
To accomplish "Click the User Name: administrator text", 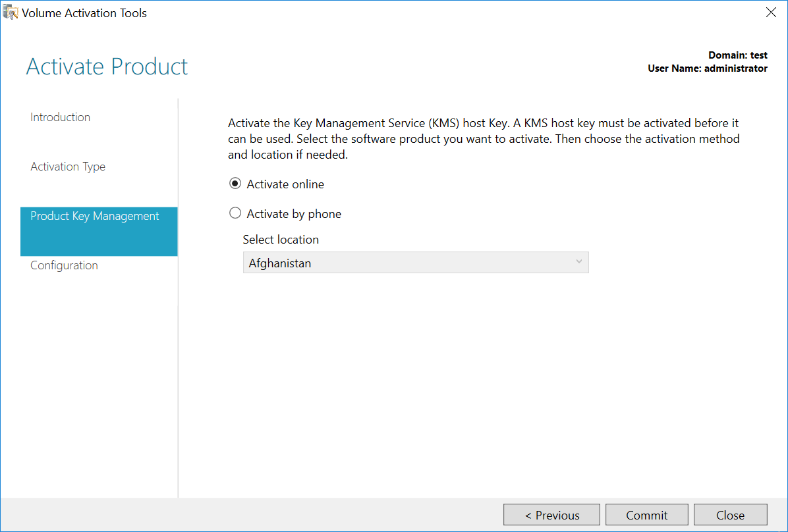I will coord(708,68).
